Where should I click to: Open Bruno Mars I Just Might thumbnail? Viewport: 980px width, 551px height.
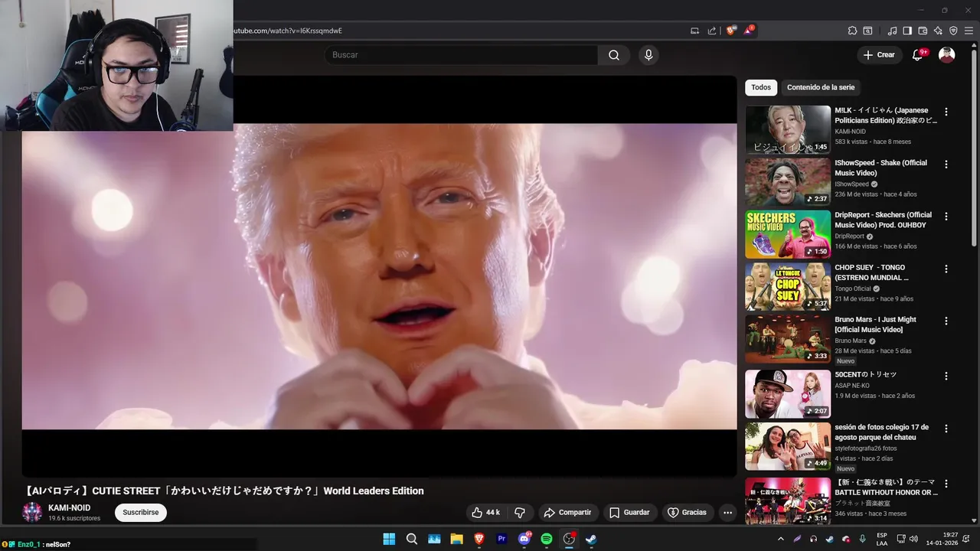788,338
